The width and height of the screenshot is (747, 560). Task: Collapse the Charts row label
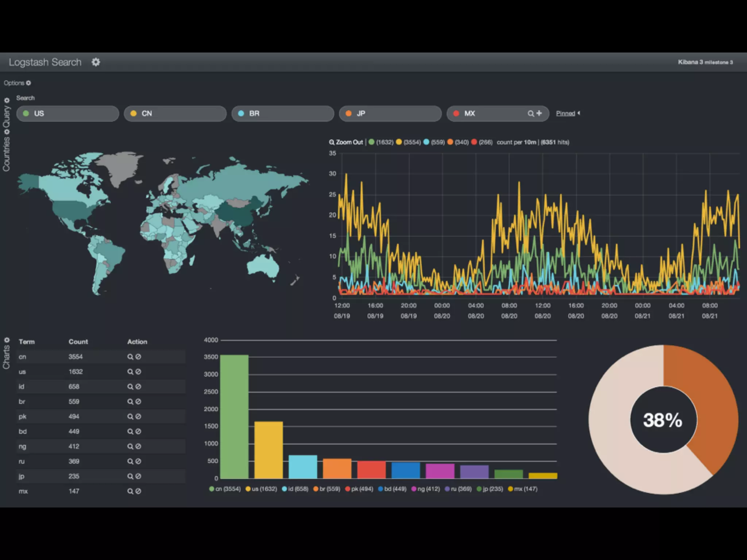[7, 357]
